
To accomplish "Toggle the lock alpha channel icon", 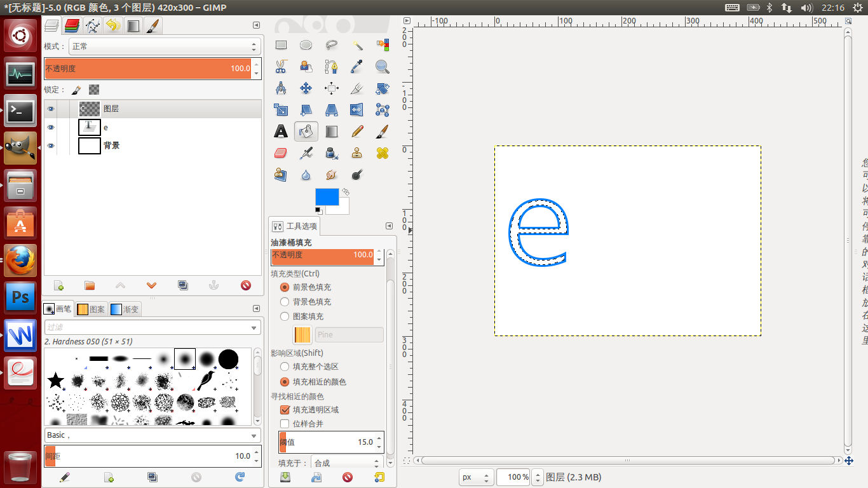I will pyautogui.click(x=94, y=90).
